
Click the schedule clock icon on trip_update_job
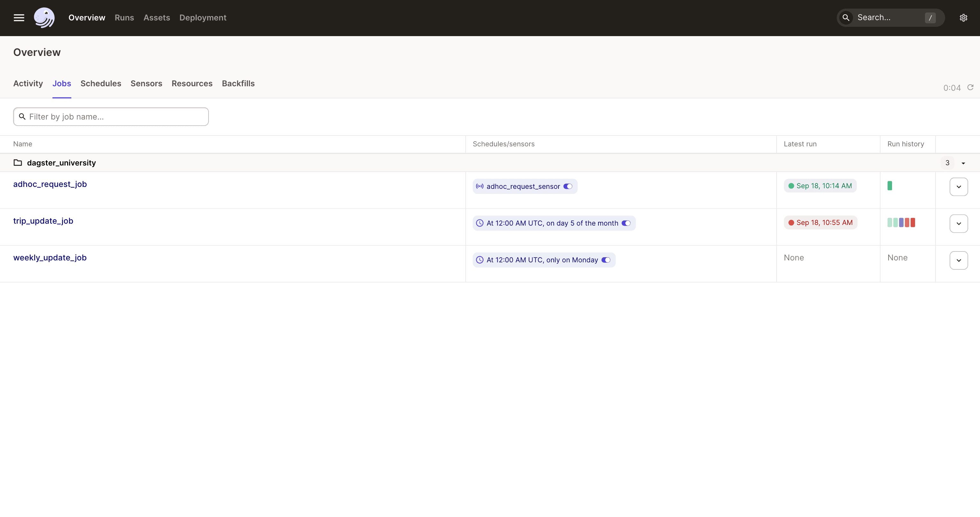(x=480, y=223)
